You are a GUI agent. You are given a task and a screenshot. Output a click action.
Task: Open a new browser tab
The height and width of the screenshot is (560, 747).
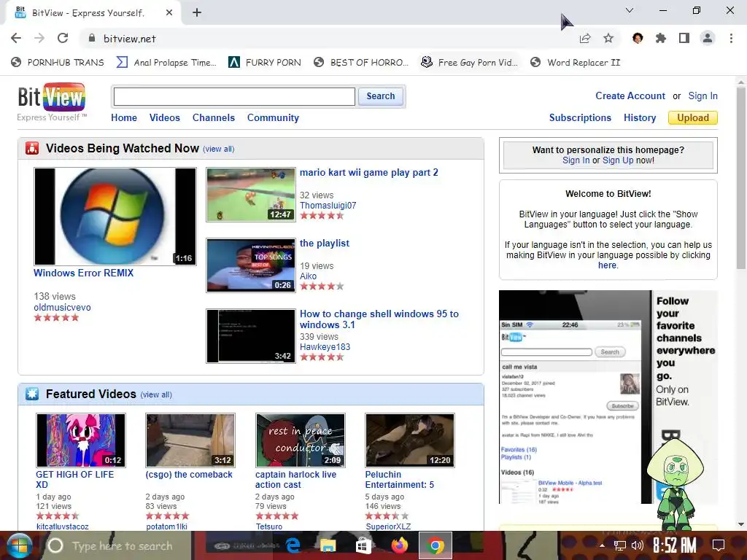(197, 13)
